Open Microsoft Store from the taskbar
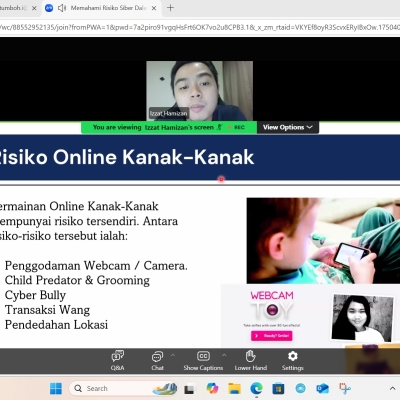Screen dimensions: 400x400 278,389
